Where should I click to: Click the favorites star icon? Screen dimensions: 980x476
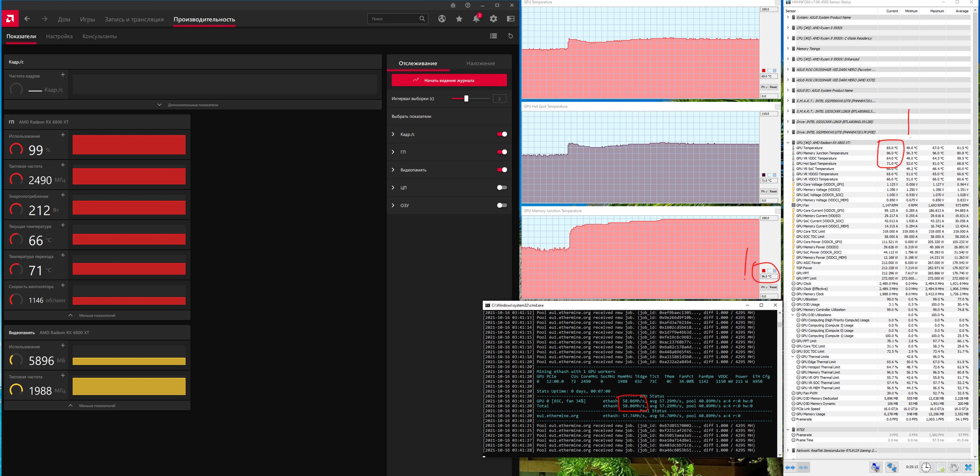(459, 19)
